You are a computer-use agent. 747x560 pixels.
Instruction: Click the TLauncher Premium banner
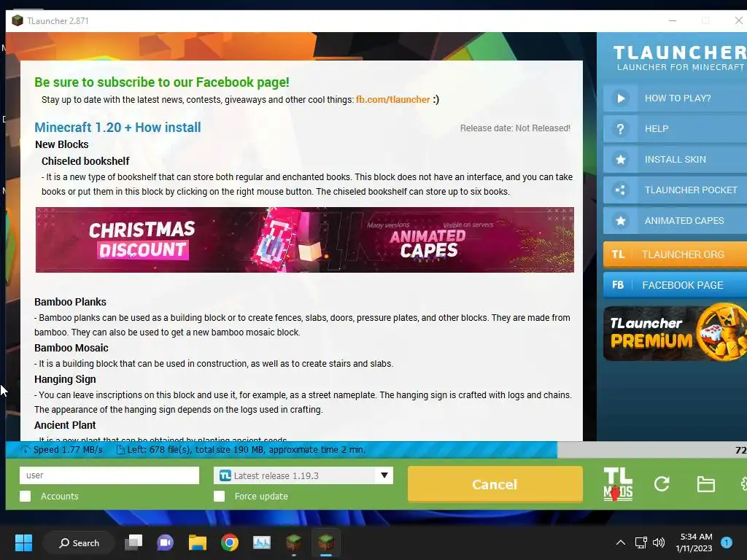(x=675, y=332)
